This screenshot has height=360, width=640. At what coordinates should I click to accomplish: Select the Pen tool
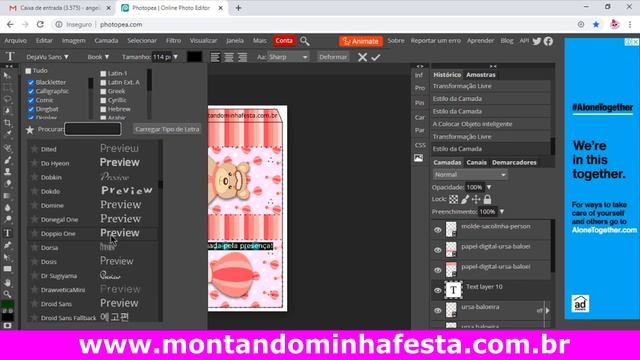[x=7, y=245]
